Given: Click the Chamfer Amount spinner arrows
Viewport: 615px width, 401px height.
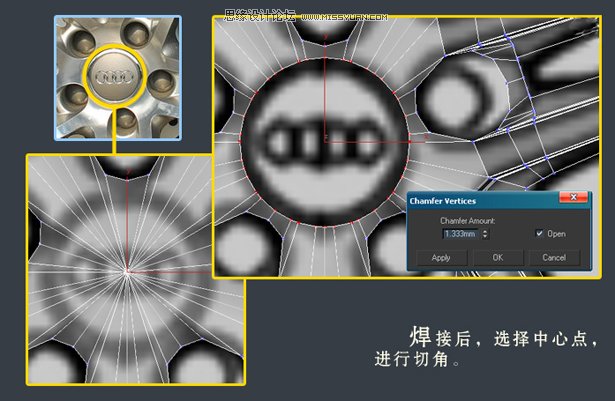Looking at the screenshot, I should click(485, 234).
